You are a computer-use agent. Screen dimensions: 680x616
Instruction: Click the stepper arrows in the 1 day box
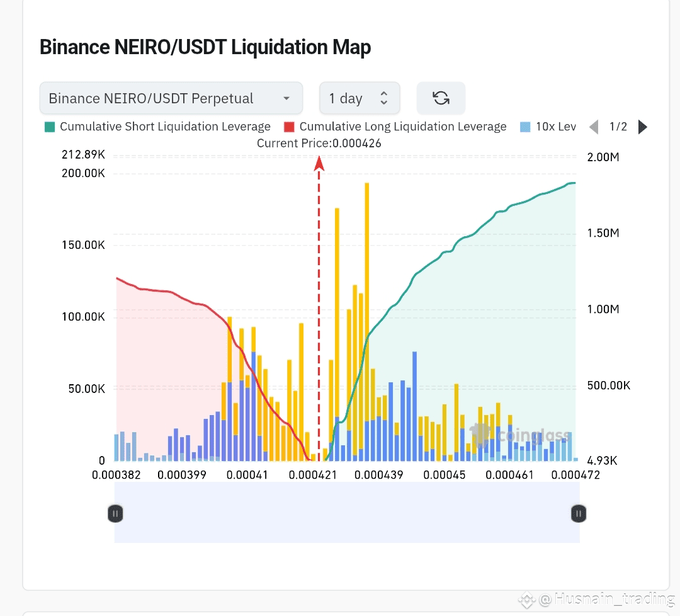tap(384, 98)
